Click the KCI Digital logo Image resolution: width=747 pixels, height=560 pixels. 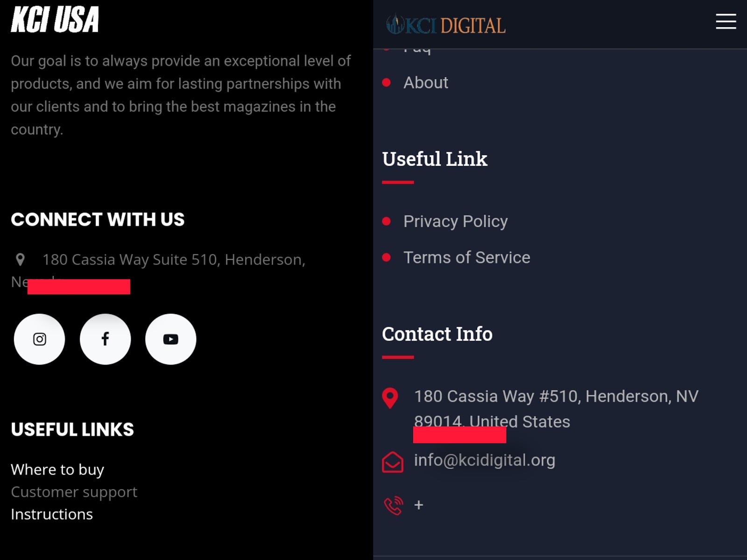coord(446,25)
